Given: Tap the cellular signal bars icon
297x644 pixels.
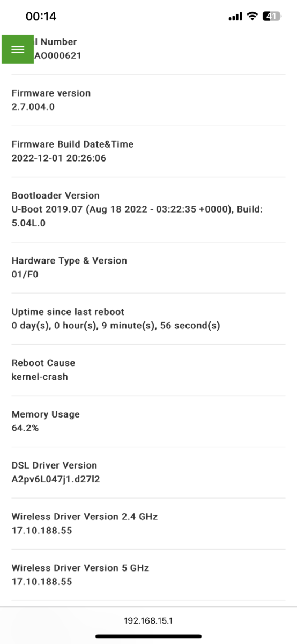Looking at the screenshot, I should click(x=235, y=17).
